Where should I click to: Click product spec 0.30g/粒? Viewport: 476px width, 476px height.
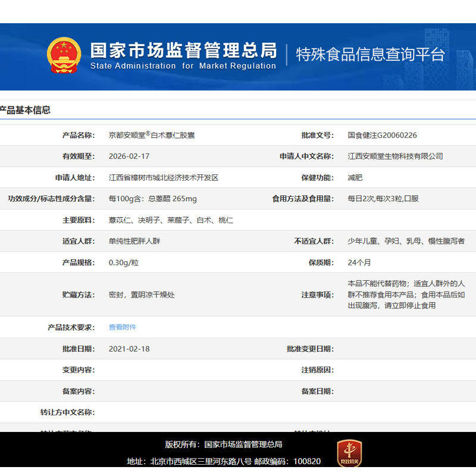click(x=124, y=262)
